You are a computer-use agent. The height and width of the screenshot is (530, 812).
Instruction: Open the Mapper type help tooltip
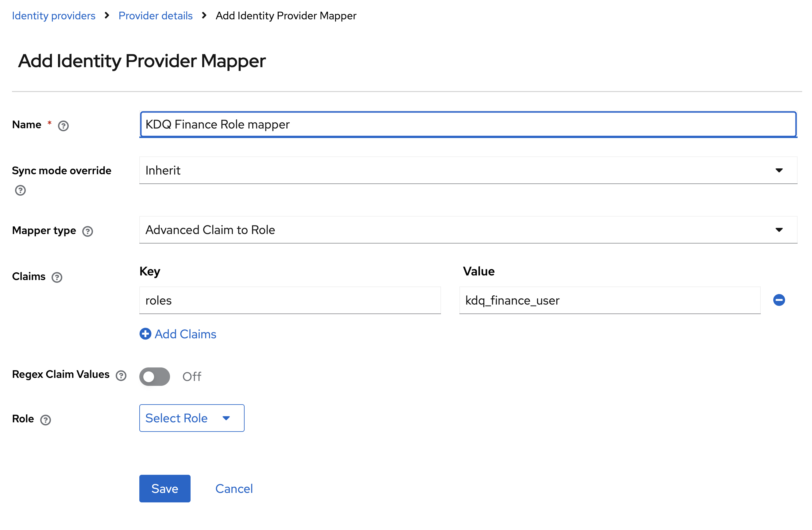coord(88,232)
